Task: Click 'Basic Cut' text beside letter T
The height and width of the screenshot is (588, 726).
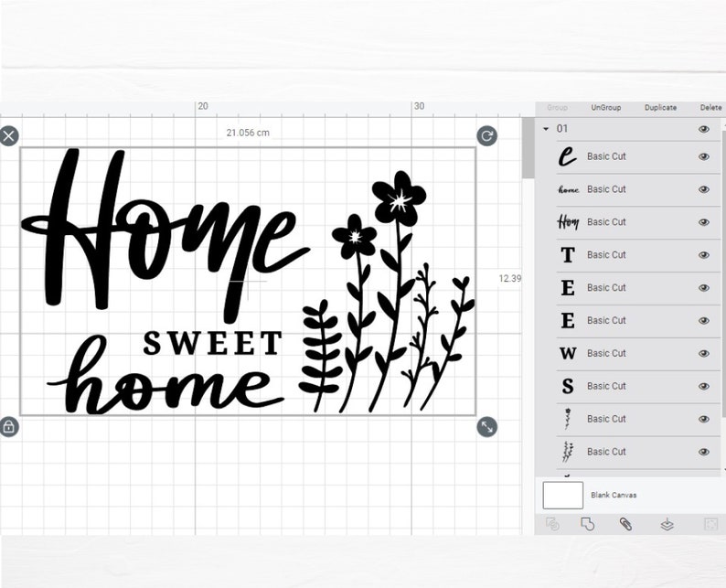Action: coord(606,255)
